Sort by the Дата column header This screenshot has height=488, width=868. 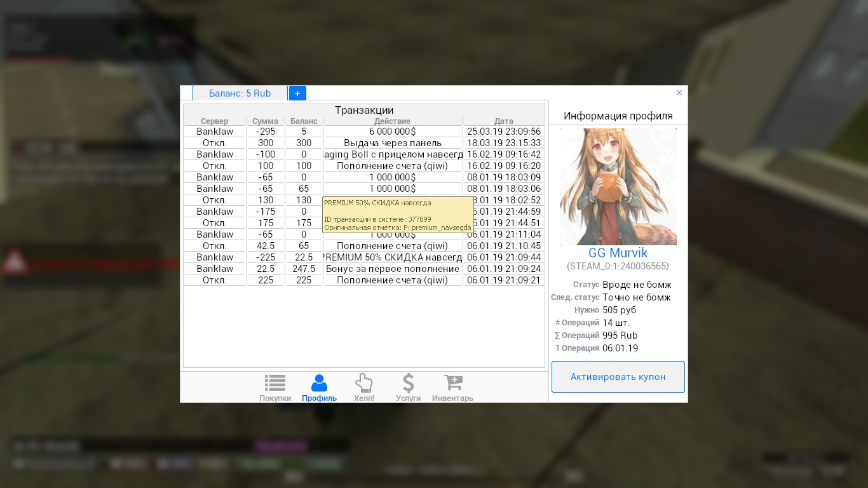pos(503,121)
